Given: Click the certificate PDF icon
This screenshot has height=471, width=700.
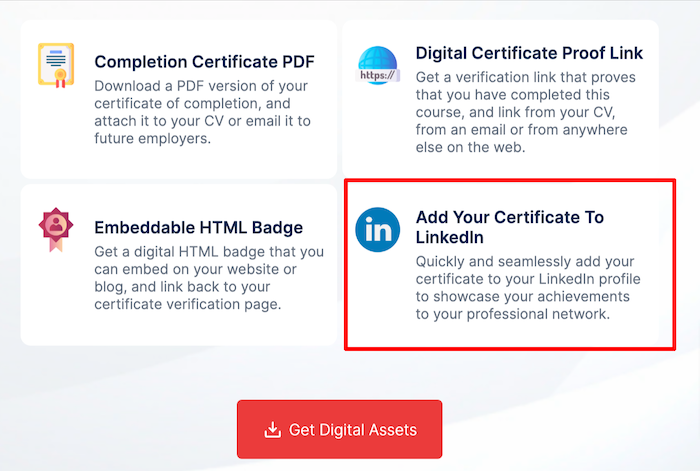Looking at the screenshot, I should coord(56,65).
